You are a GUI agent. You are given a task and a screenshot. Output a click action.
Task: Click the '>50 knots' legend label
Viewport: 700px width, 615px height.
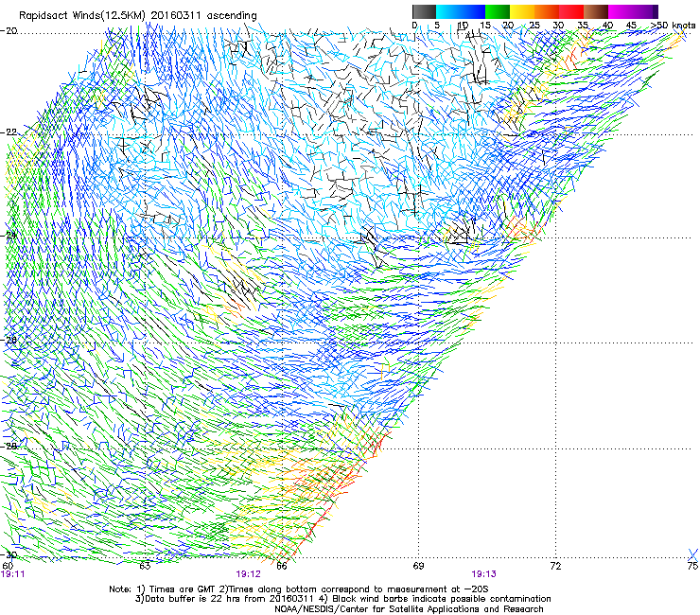pos(673,26)
